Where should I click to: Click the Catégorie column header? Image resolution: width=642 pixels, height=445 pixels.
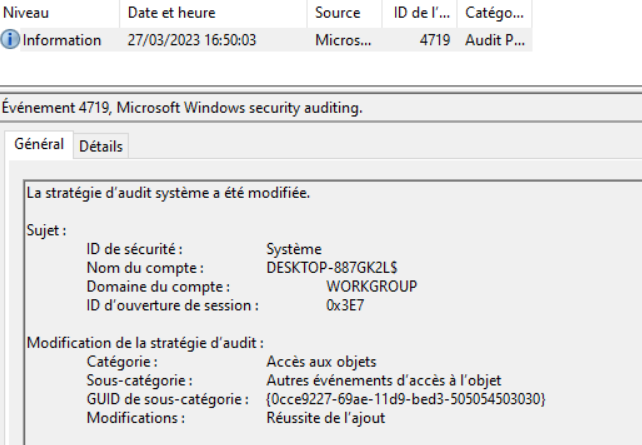(x=493, y=13)
